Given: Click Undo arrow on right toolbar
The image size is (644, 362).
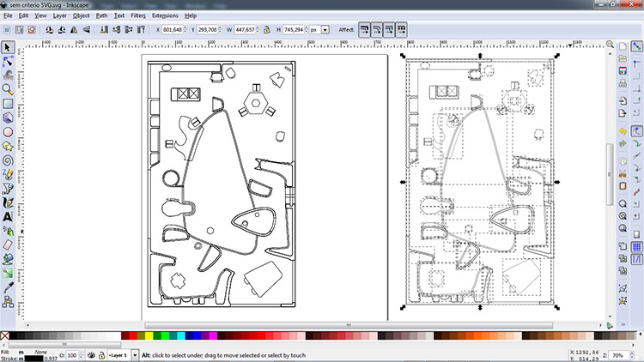Looking at the screenshot, I should (623, 131).
